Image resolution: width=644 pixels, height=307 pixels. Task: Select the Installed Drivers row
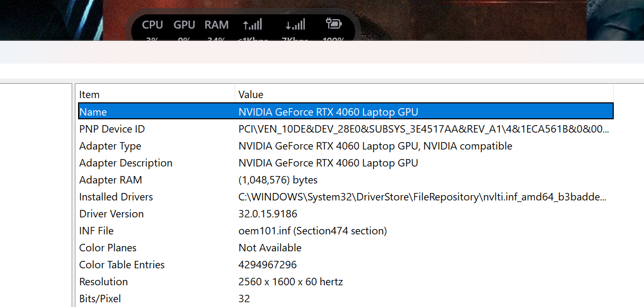pyautogui.click(x=346, y=197)
